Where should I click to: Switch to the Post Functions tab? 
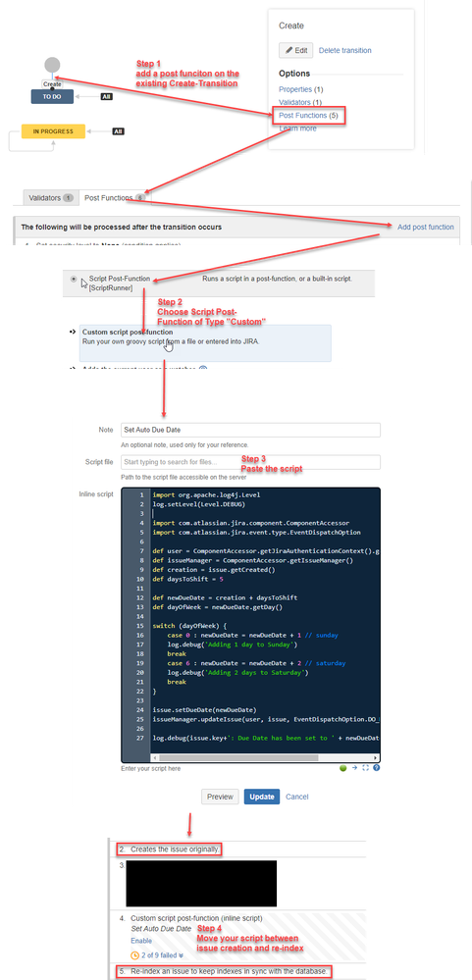click(x=115, y=198)
